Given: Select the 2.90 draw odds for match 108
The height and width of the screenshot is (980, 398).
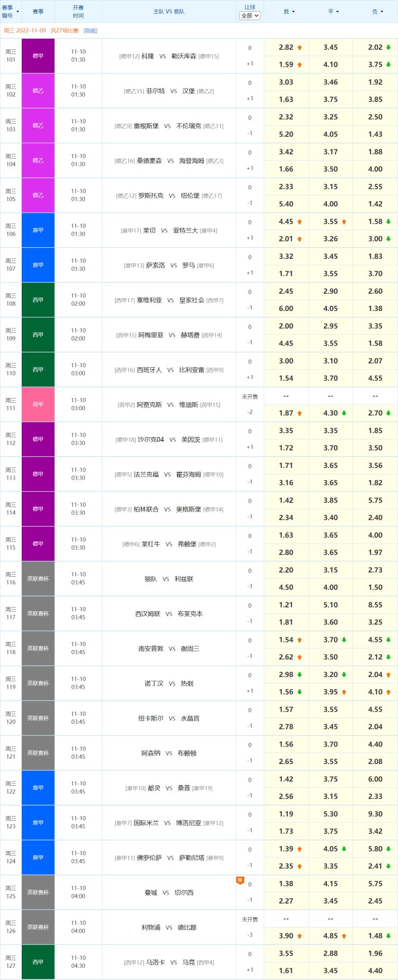Looking at the screenshot, I should tap(331, 291).
